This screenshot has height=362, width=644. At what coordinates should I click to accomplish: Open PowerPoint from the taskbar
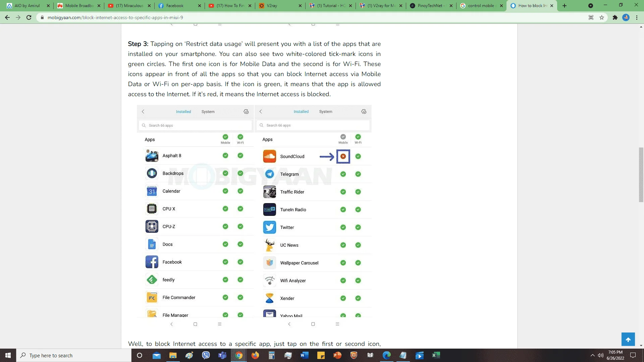(337, 355)
